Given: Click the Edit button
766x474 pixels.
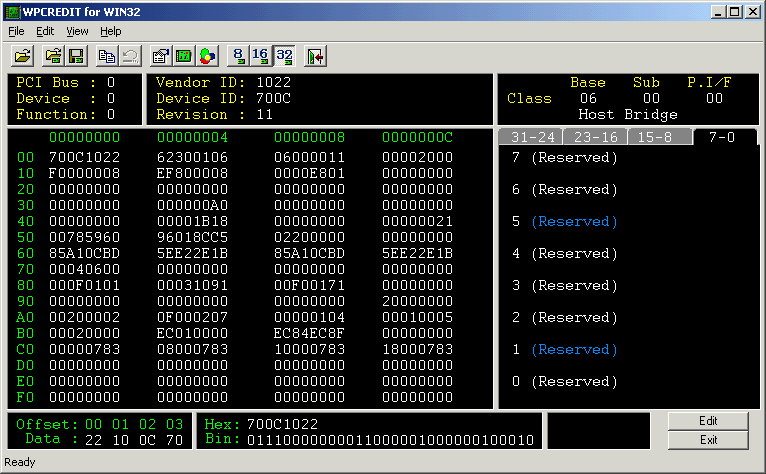Looking at the screenshot, I should point(708,421).
